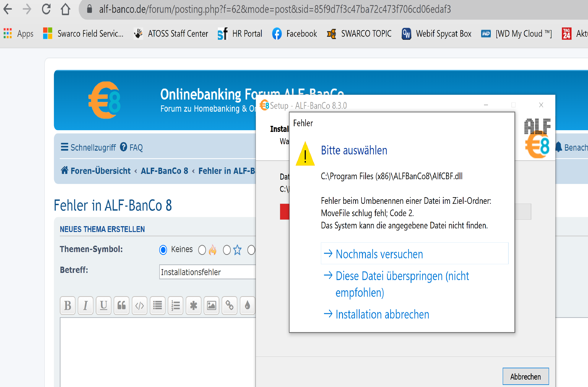This screenshot has width=588, height=387.
Task: Insert a list item with asterisk button
Action: [193, 305]
